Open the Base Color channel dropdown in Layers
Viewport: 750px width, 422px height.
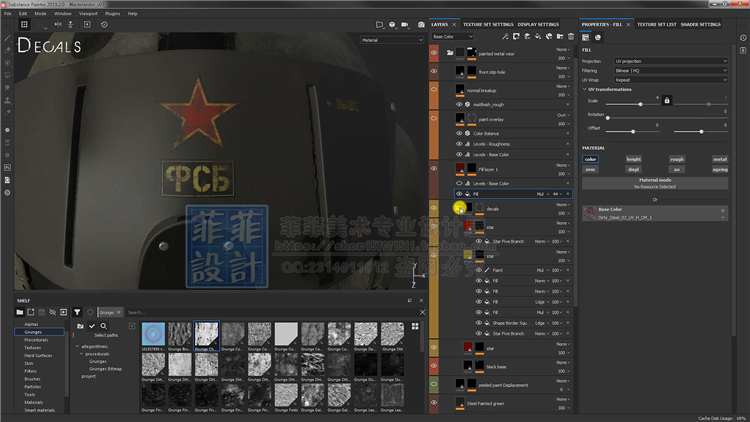tap(452, 36)
